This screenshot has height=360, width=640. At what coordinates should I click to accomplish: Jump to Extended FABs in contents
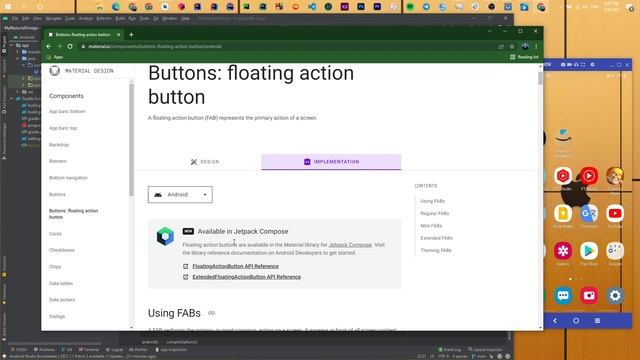tap(436, 238)
